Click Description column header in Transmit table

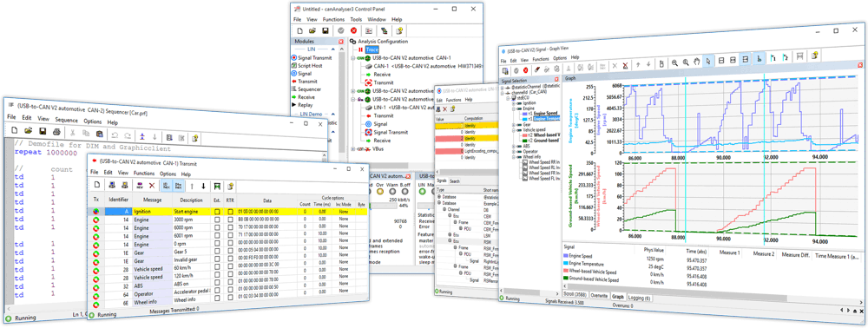[191, 200]
